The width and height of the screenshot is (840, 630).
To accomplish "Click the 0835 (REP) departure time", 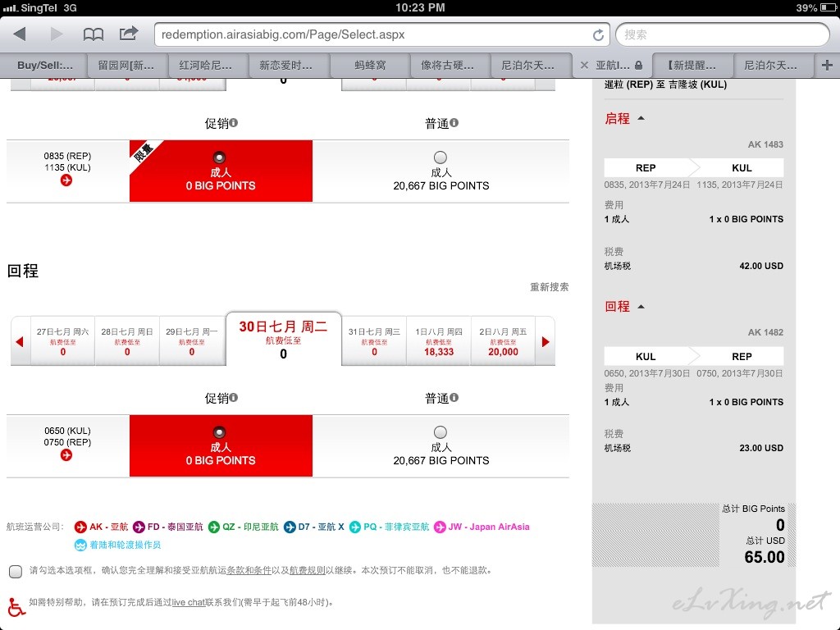I will tap(67, 156).
